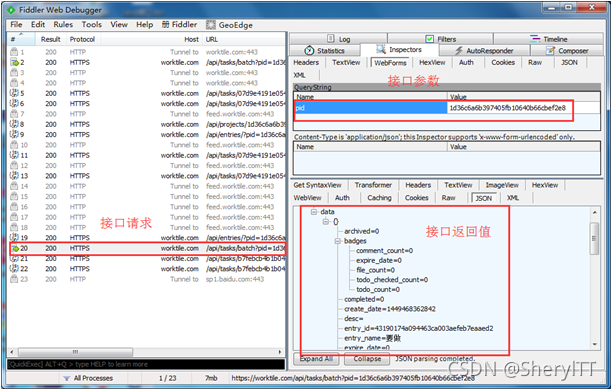Open the Rules menu
This screenshot has height=390, width=612.
click(x=63, y=25)
